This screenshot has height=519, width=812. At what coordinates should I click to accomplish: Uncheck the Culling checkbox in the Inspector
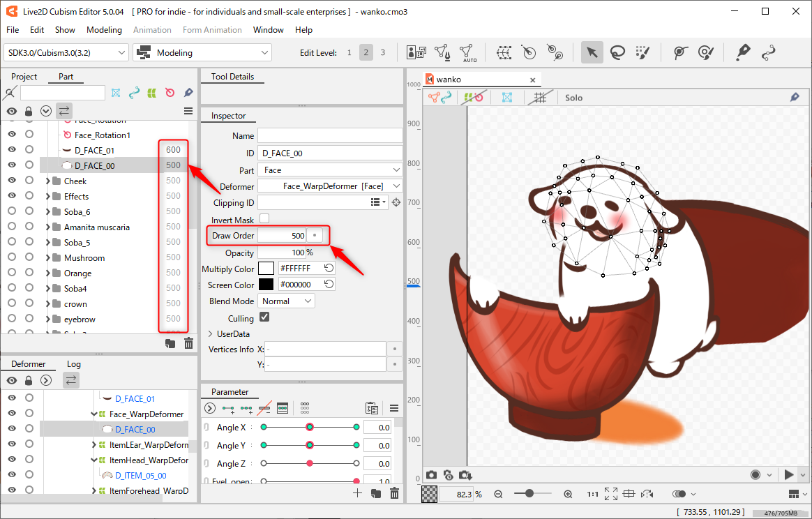pos(263,317)
